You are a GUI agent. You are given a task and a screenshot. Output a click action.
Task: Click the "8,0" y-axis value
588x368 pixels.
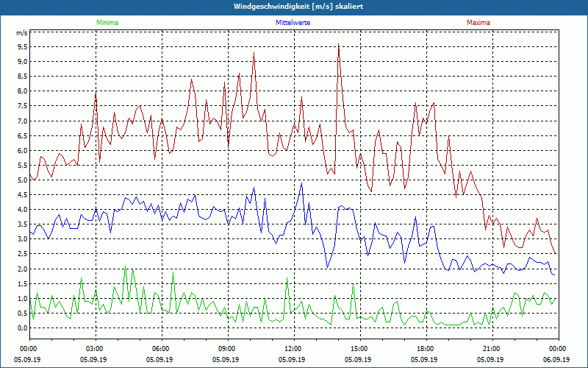tap(23, 91)
